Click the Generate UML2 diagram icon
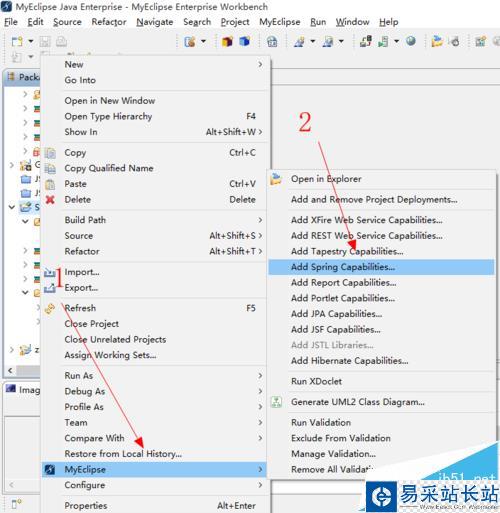The width and height of the screenshot is (500, 513). coord(276,402)
